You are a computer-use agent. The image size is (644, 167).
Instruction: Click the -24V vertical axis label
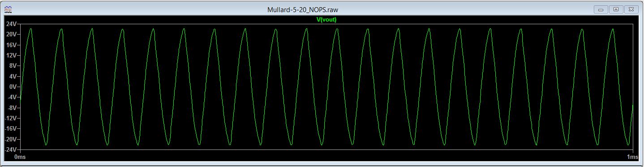tap(10, 149)
